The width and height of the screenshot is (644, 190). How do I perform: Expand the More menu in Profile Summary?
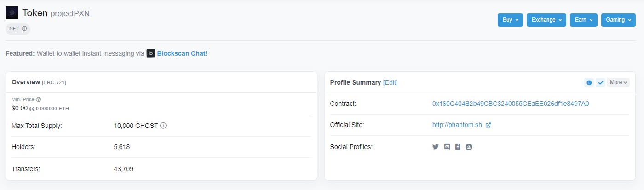618,82
